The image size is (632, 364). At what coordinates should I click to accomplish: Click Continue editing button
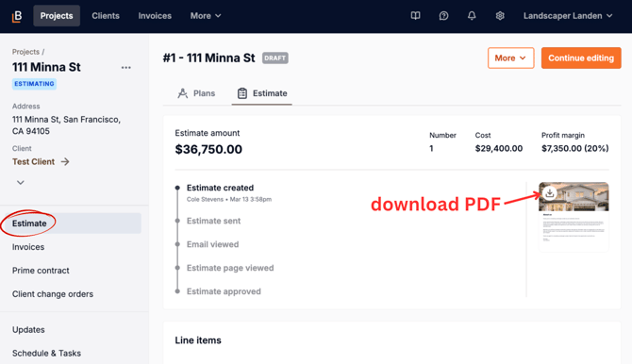pyautogui.click(x=581, y=58)
